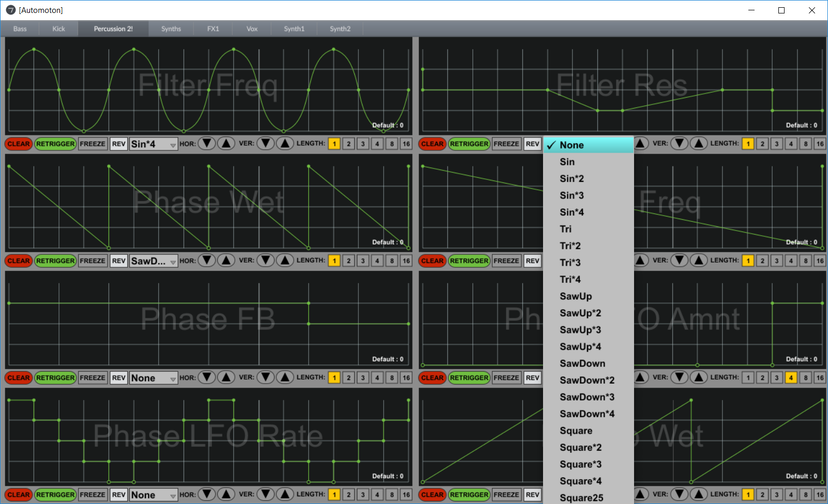Screen dimensions: 828x504
Task: Set Phase Wet length to 8
Action: tap(392, 261)
